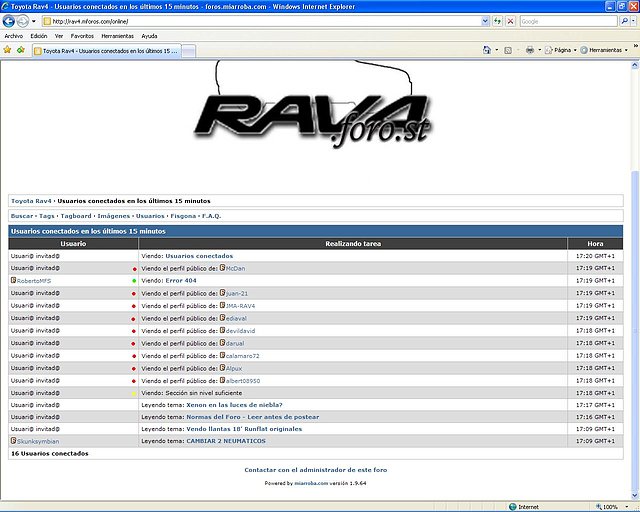640x512 pixels.
Task: Open the Usuarios conectados task link
Action: tap(199, 256)
